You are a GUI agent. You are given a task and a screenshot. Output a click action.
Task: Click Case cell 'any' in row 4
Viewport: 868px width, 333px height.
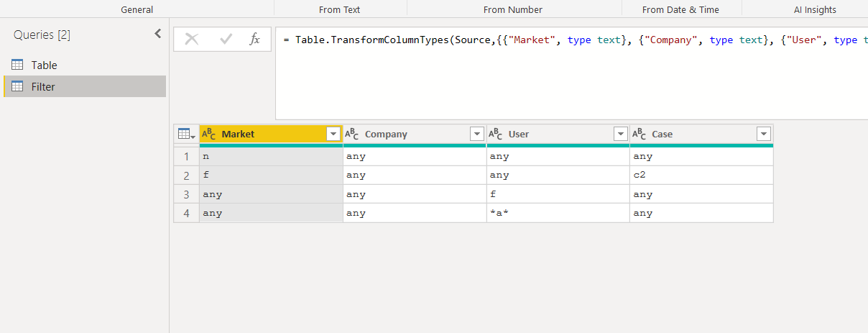click(702, 213)
